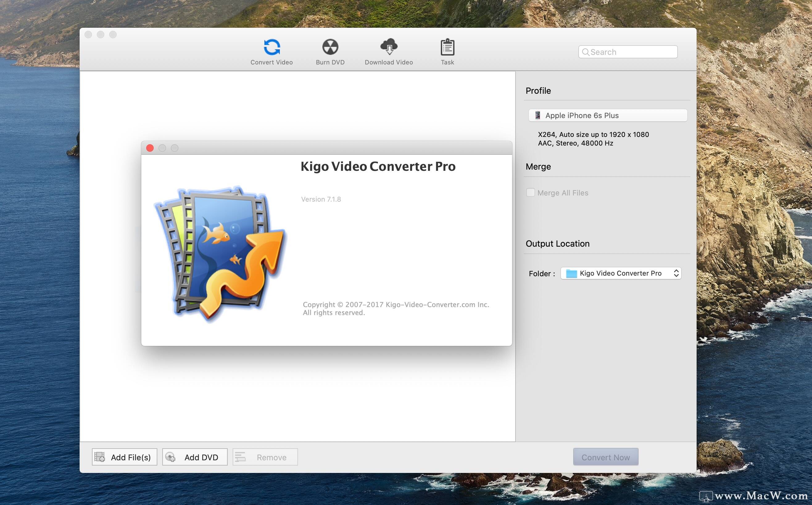812x505 pixels.
Task: Click the Add DVD button
Action: [x=195, y=457]
